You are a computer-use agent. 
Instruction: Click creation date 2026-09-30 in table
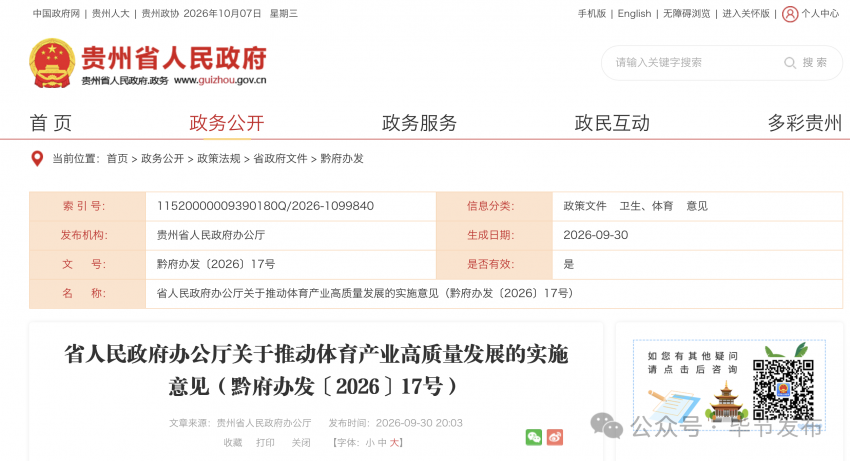tap(596, 235)
